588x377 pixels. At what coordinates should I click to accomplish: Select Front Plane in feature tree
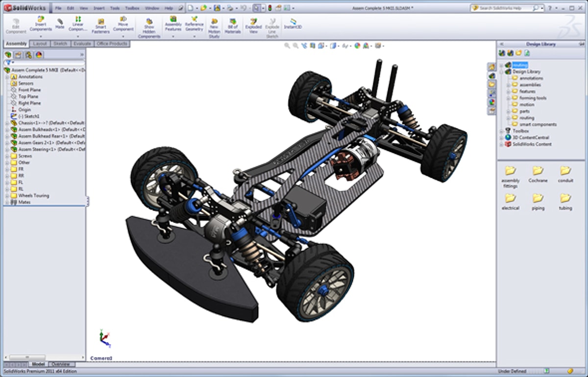pyautogui.click(x=29, y=90)
